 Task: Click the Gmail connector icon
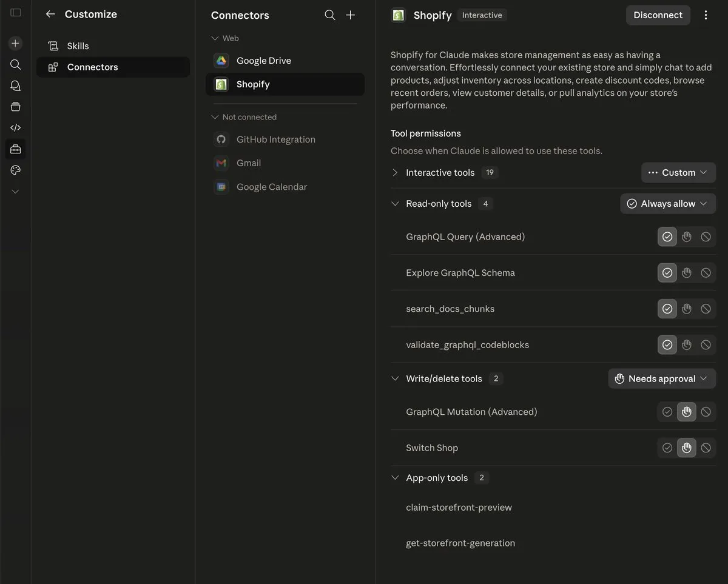click(x=221, y=163)
